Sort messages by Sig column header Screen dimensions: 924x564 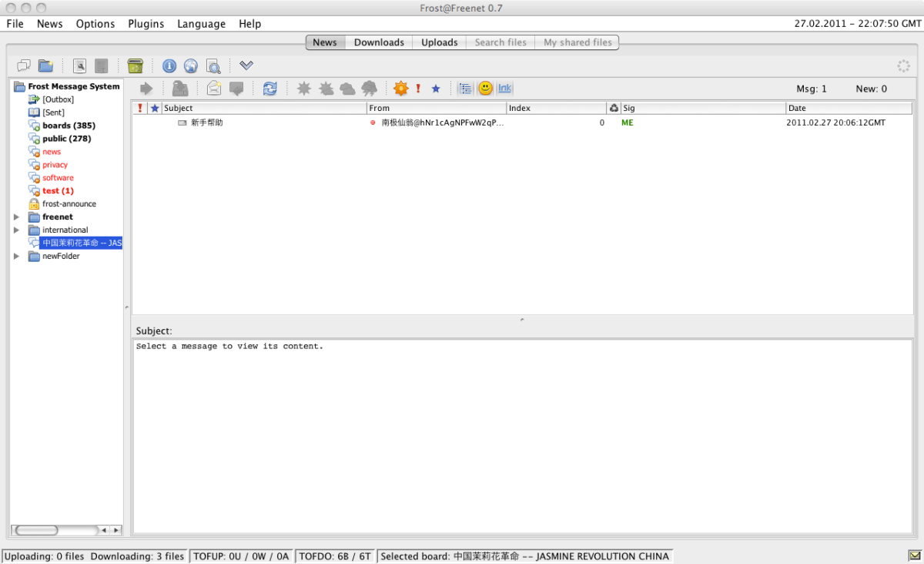(703, 108)
